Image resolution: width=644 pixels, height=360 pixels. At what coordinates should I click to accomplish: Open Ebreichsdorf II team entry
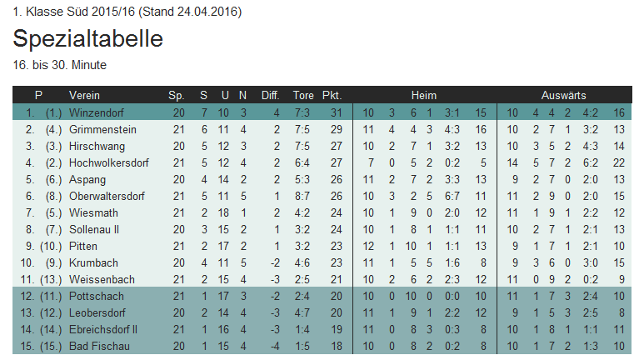(x=103, y=329)
